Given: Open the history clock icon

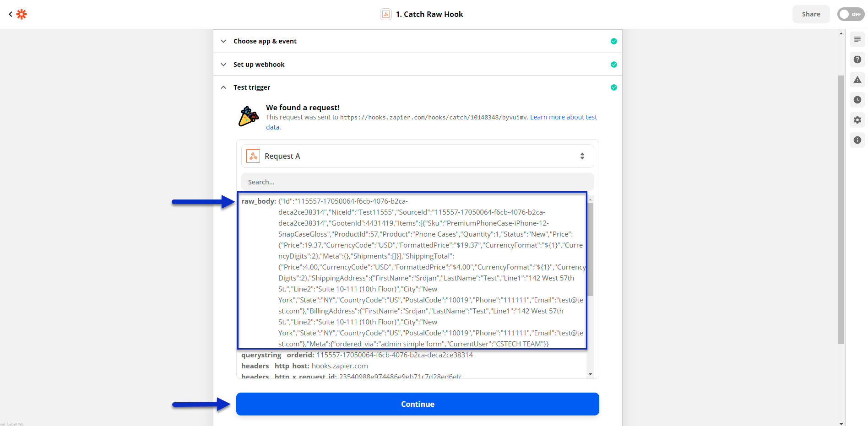Looking at the screenshot, I should tap(857, 100).
